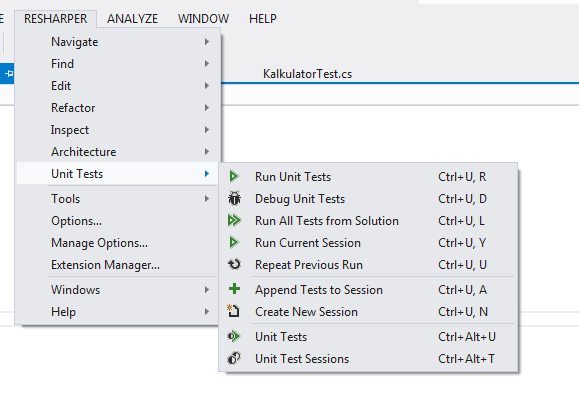Click the Run Current Session play icon
The width and height of the screenshot is (579, 393).
234,243
